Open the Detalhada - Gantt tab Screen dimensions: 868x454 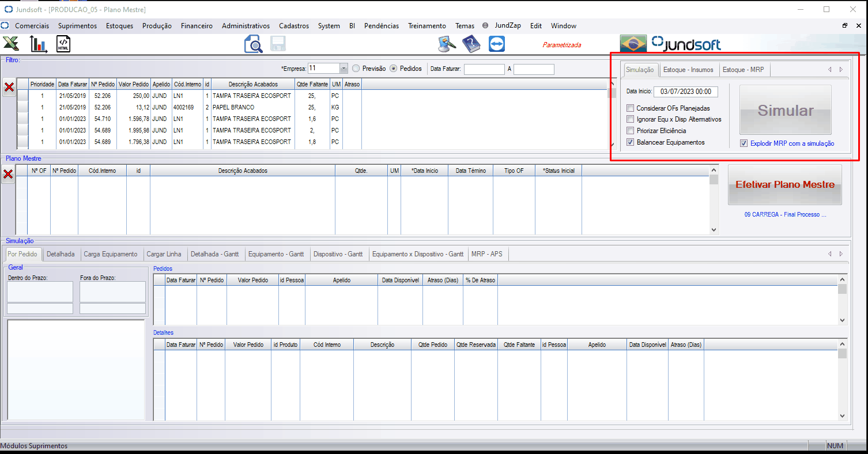point(214,254)
